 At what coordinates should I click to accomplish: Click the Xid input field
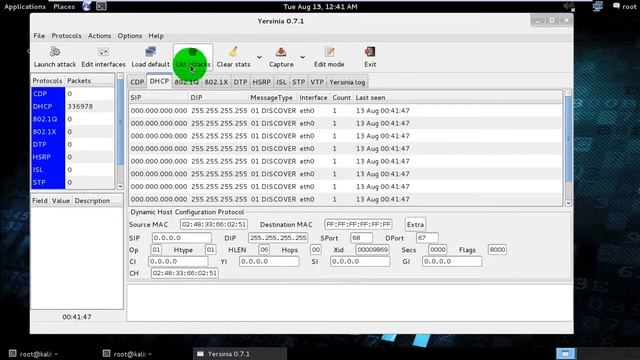pos(372,249)
